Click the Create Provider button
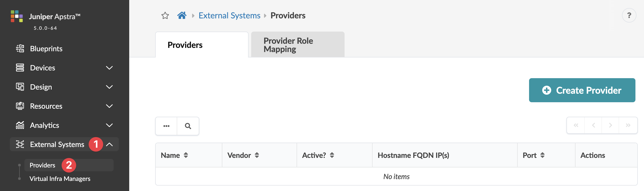This screenshot has height=191, width=644. 582,90
